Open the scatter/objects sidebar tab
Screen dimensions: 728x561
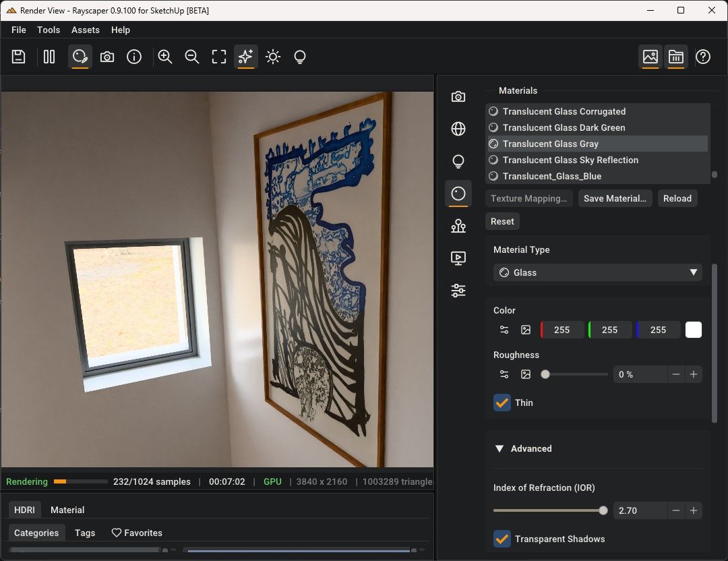(458, 226)
